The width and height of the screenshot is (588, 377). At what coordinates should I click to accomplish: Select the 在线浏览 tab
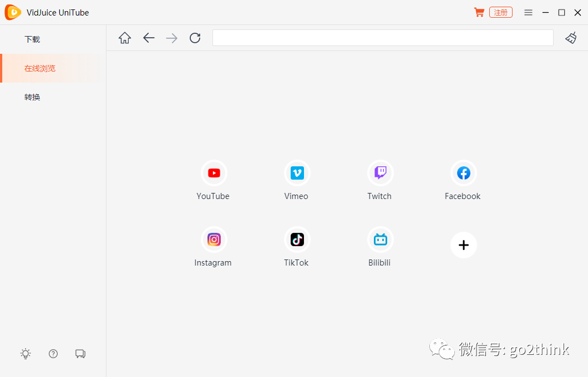tap(53, 68)
